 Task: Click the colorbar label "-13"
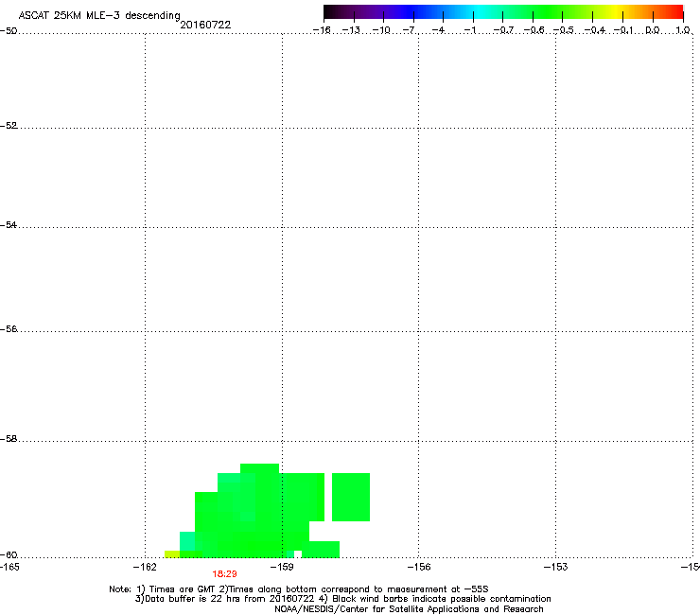[351, 30]
